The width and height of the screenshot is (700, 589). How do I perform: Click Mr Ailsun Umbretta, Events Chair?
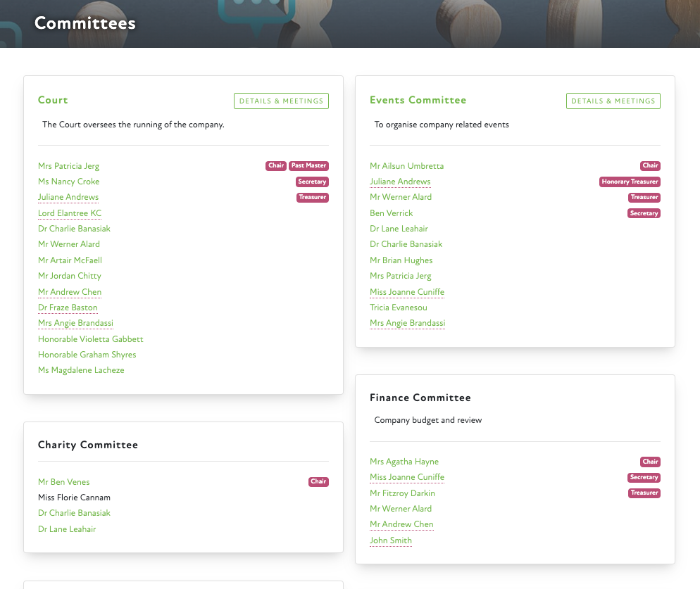406,166
